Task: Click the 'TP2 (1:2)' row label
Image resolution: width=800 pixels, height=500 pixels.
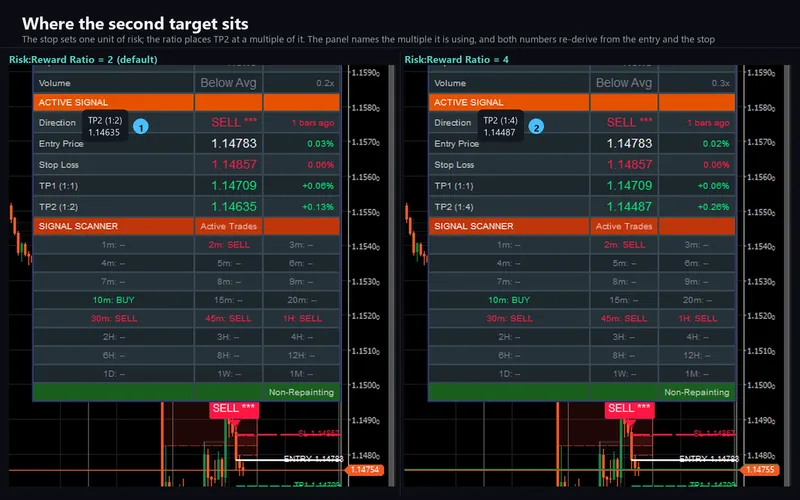Action: (59, 207)
